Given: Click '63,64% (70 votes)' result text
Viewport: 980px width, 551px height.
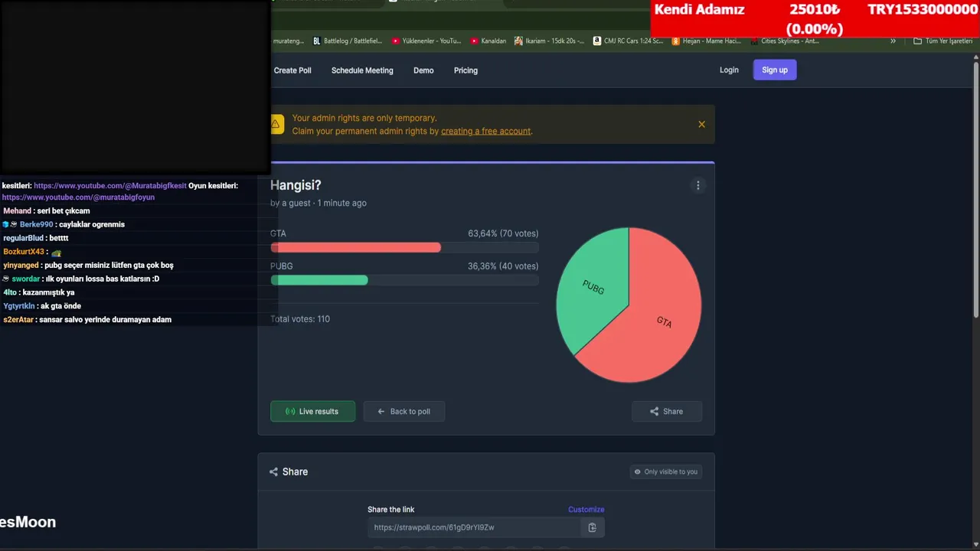Looking at the screenshot, I should (503, 233).
